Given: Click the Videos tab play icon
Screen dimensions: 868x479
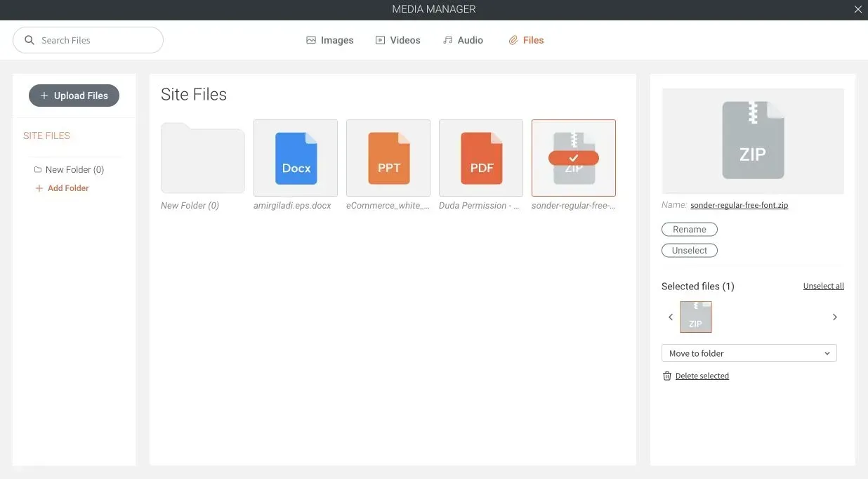Looking at the screenshot, I should (380, 40).
